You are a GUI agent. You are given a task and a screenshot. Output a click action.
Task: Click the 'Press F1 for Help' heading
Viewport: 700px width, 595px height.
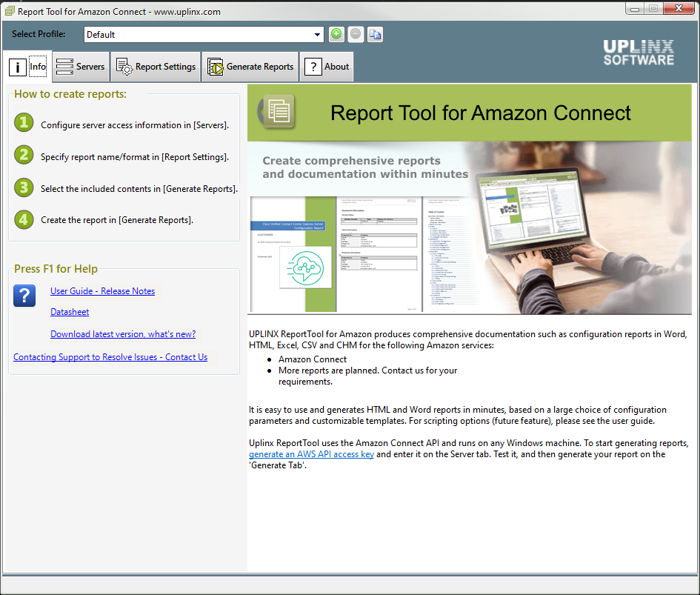56,269
